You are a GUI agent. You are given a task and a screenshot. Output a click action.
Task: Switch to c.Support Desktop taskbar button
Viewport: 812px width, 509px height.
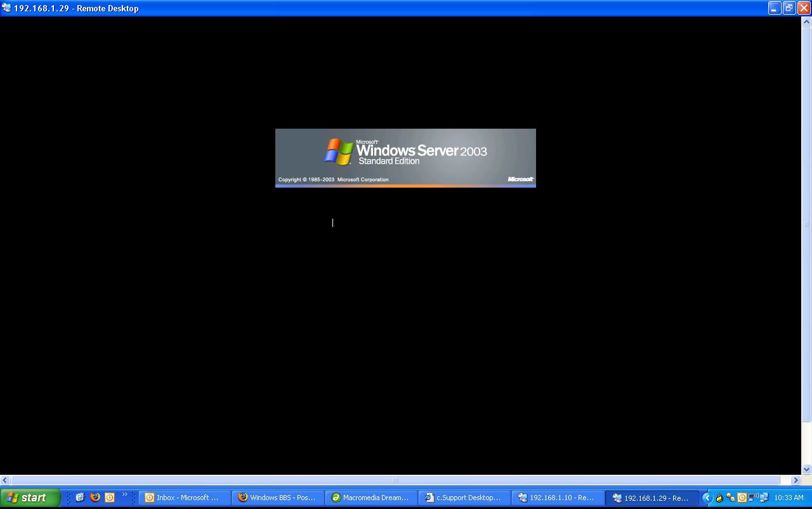coord(464,498)
